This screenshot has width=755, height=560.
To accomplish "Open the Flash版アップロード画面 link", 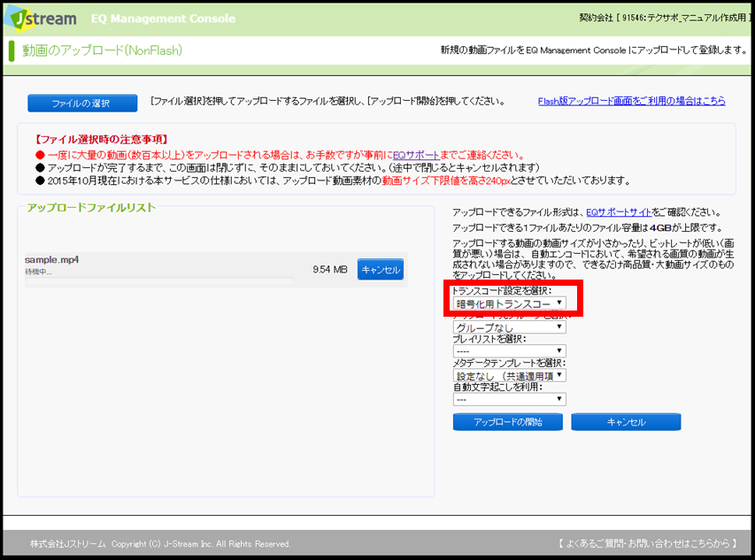I will coord(631,102).
